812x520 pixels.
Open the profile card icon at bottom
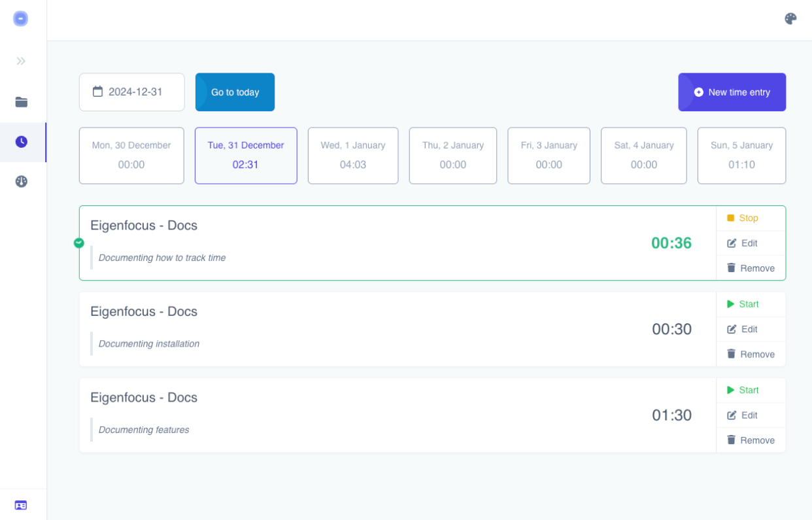pyautogui.click(x=21, y=505)
